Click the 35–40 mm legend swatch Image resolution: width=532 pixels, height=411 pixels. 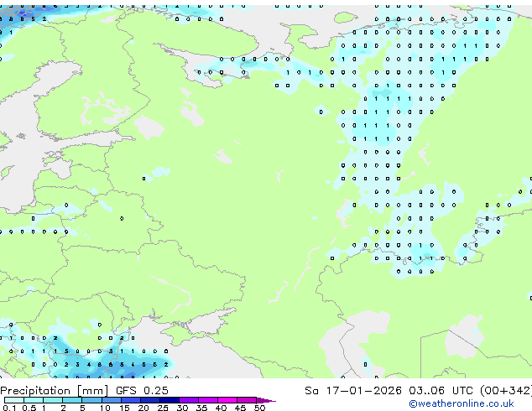(208, 400)
